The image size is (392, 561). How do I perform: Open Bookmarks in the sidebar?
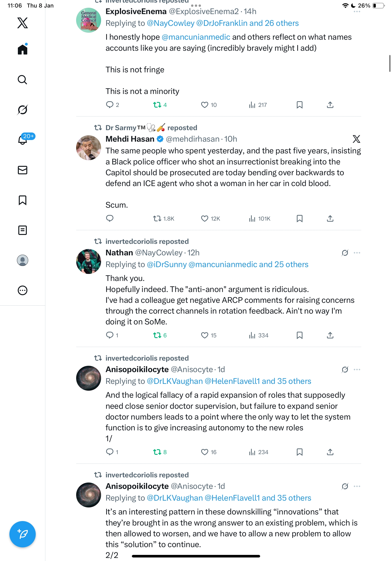[23, 200]
